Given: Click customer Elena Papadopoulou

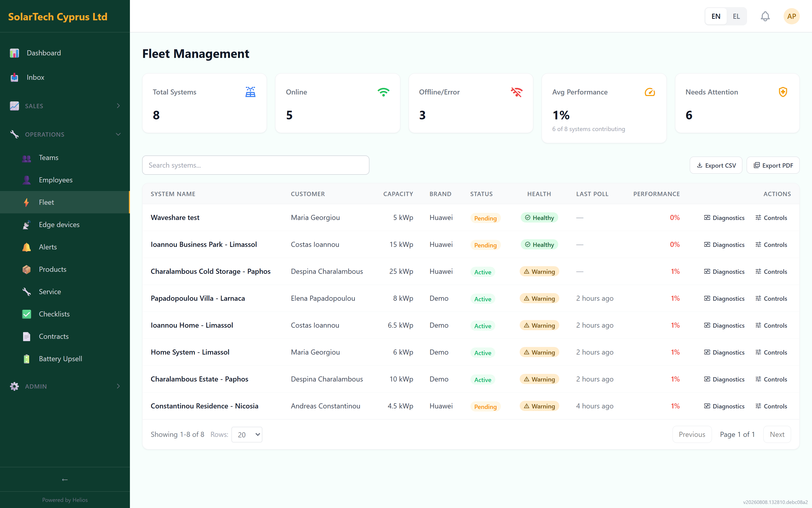Looking at the screenshot, I should tap(323, 298).
